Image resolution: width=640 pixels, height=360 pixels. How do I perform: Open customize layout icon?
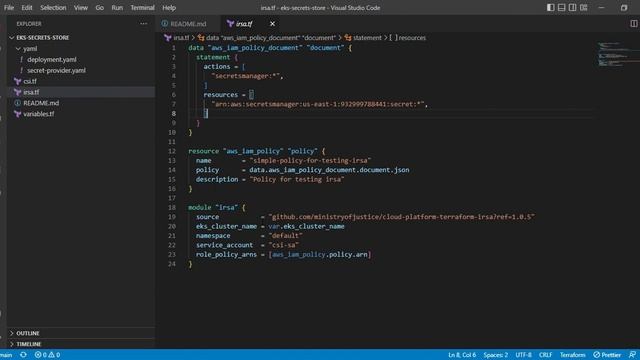pyautogui.click(x=584, y=8)
